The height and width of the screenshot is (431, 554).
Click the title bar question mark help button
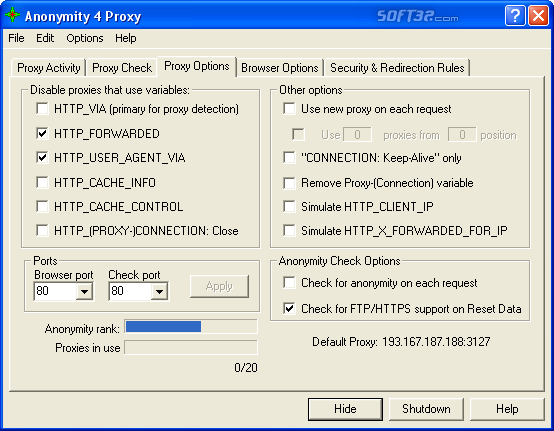point(515,16)
